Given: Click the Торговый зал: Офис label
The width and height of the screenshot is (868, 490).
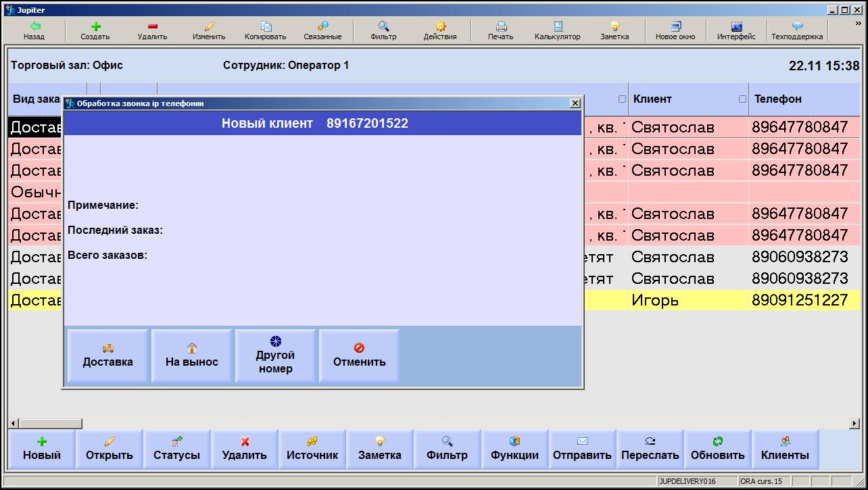Looking at the screenshot, I should pyautogui.click(x=67, y=66).
